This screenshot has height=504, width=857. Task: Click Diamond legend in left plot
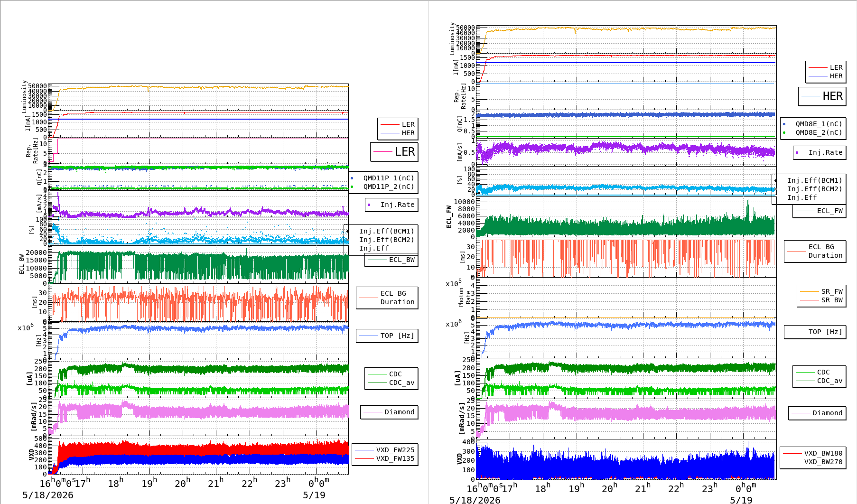point(399,412)
